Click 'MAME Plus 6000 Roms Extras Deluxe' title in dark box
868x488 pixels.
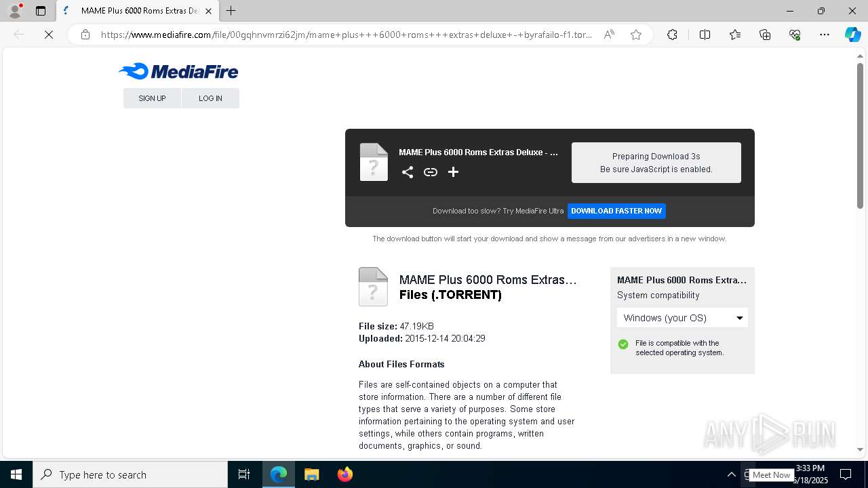[478, 152]
